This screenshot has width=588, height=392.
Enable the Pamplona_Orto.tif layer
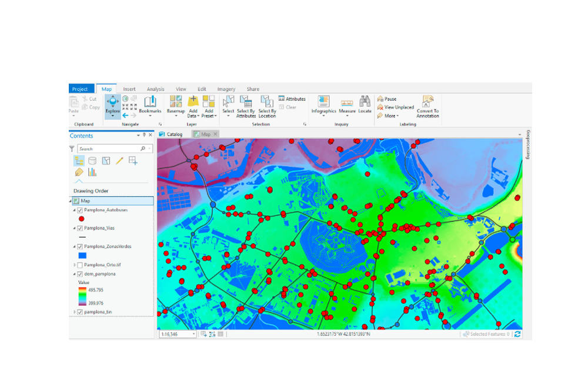(x=80, y=265)
